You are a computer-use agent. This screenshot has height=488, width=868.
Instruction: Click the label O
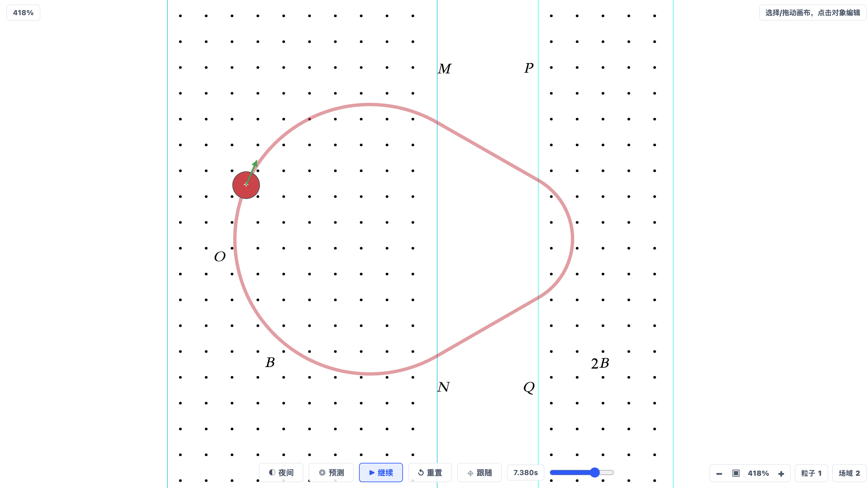220,257
